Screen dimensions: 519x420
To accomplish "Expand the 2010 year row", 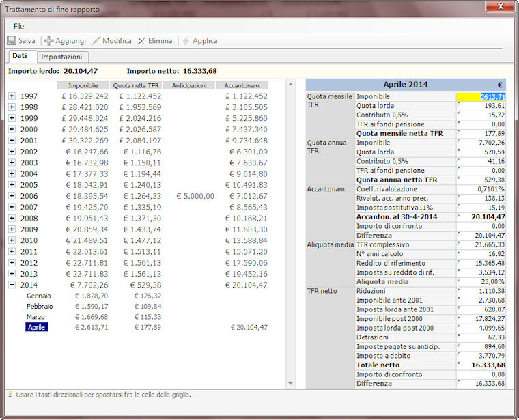I will (x=12, y=240).
